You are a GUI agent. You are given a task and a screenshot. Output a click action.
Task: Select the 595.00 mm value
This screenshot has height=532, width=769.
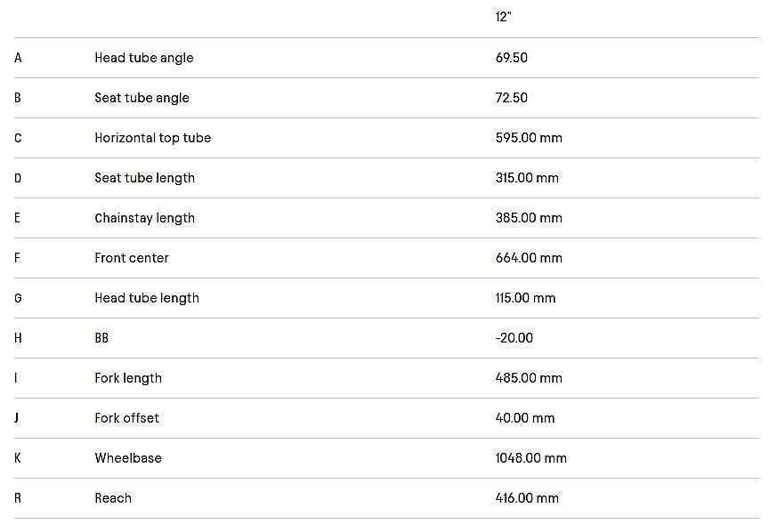tap(529, 138)
